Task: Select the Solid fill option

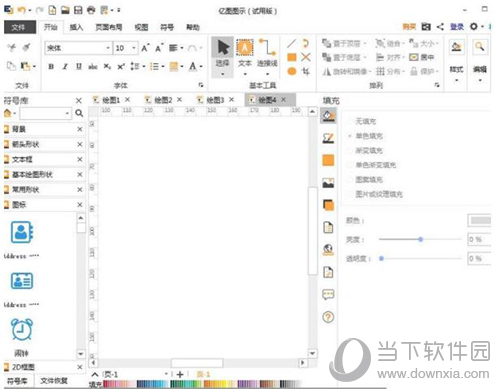Action: coord(369,136)
